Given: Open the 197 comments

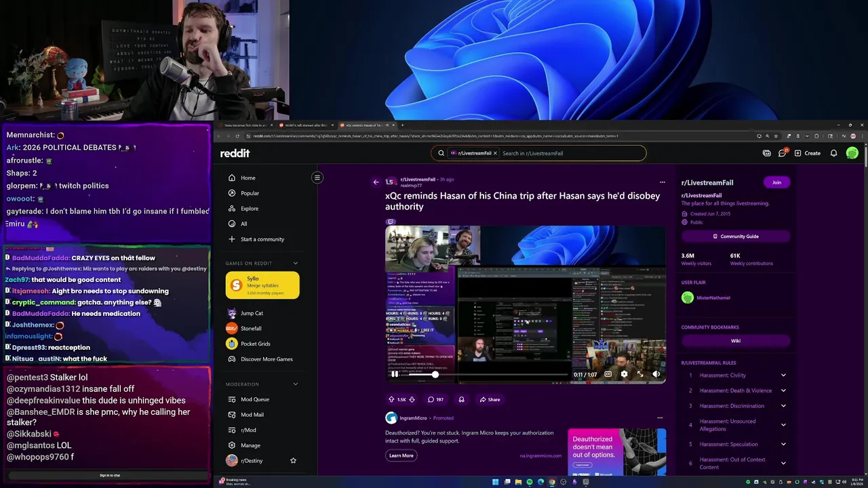Looking at the screenshot, I should tap(435, 399).
